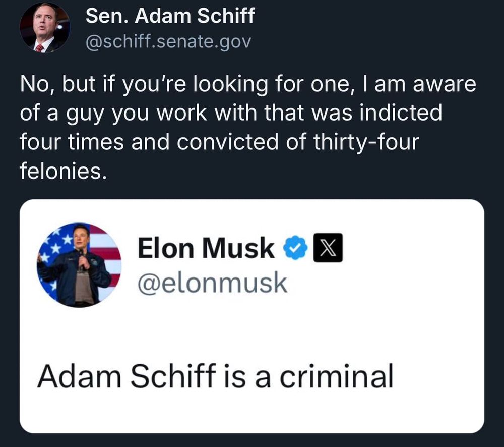
Task: Visit the @schiff.senate.gov handle
Action: click(168, 42)
